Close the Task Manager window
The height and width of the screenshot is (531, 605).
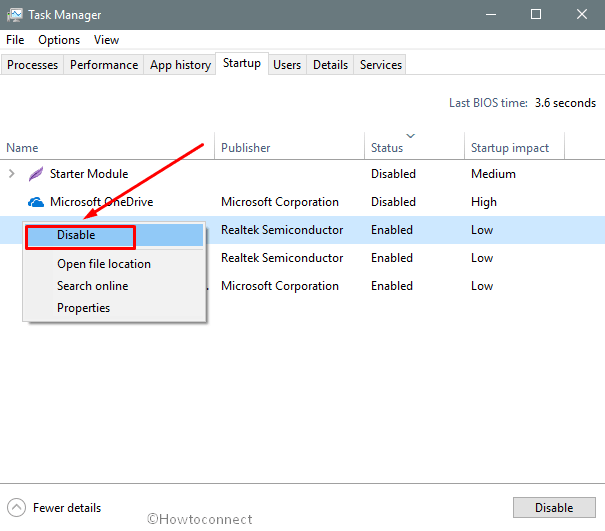(582, 15)
